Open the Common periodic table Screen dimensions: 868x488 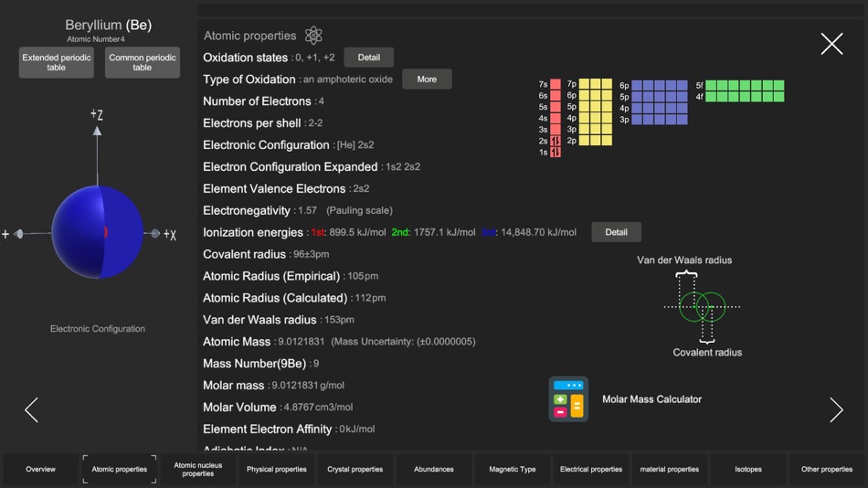click(x=143, y=62)
